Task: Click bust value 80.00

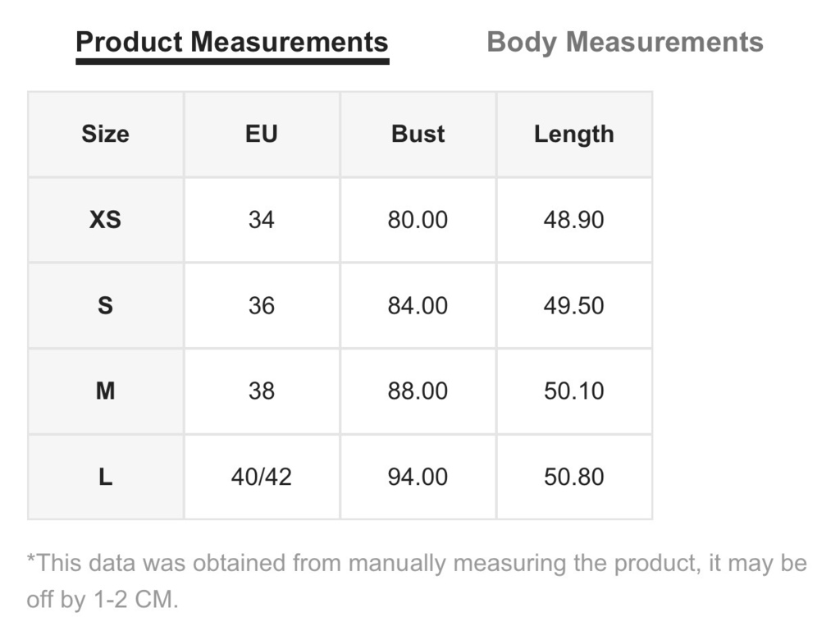Action: [x=418, y=220]
